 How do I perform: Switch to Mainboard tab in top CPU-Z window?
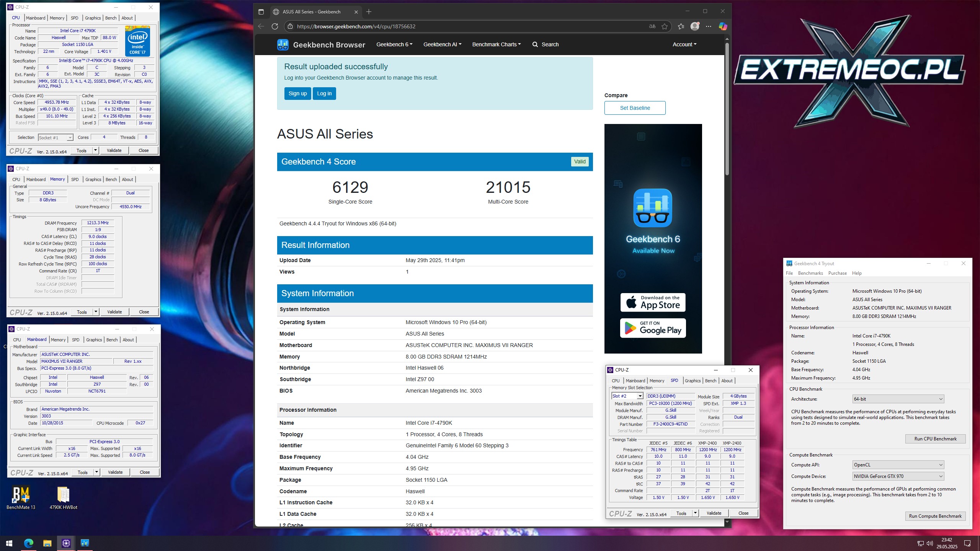click(36, 18)
